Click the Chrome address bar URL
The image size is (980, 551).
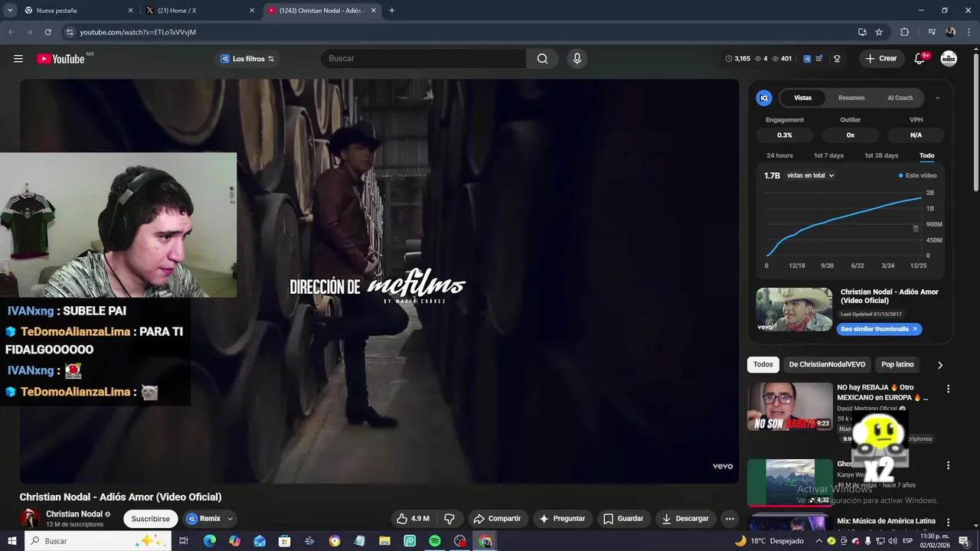pos(138,32)
